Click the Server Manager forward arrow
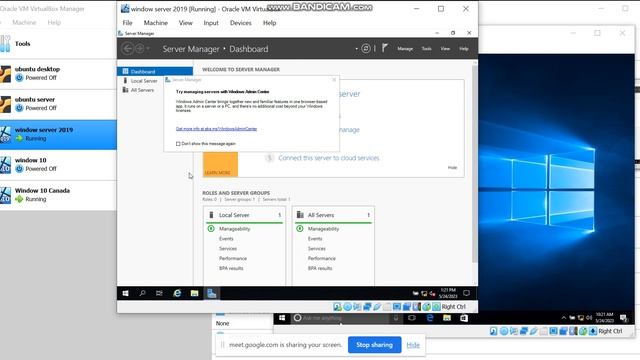This screenshot has height=360, width=640. point(140,49)
